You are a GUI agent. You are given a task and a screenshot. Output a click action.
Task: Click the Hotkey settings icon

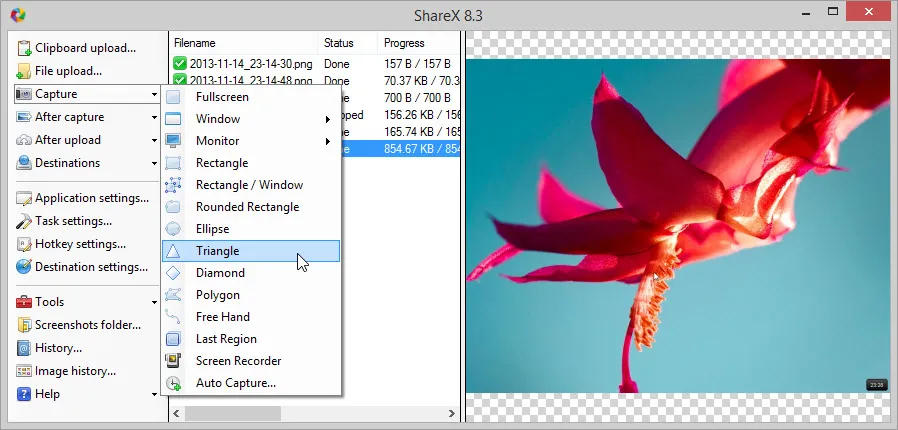(23, 244)
